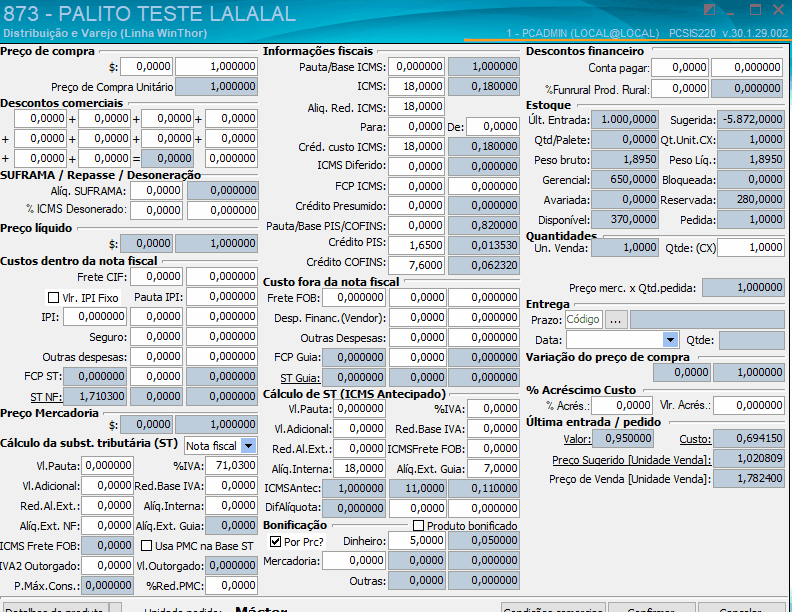Click the Vlr. Acrés. value field
This screenshot has width=792, height=612.
(x=749, y=405)
